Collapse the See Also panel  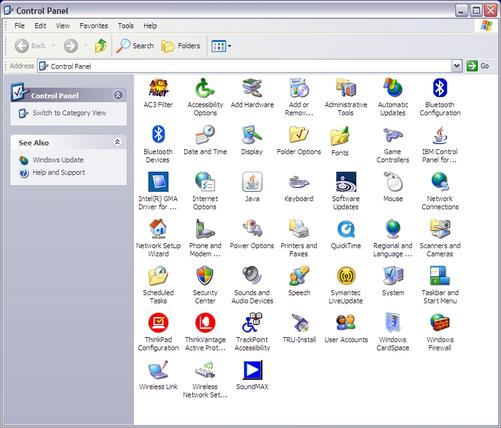(x=117, y=142)
